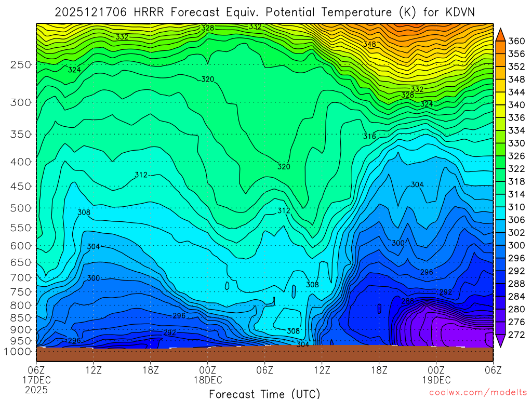Click the 316 contour label near 350 level

[369, 137]
